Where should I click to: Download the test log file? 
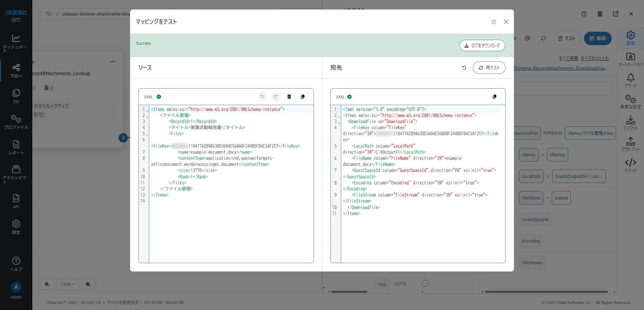pos(482,45)
